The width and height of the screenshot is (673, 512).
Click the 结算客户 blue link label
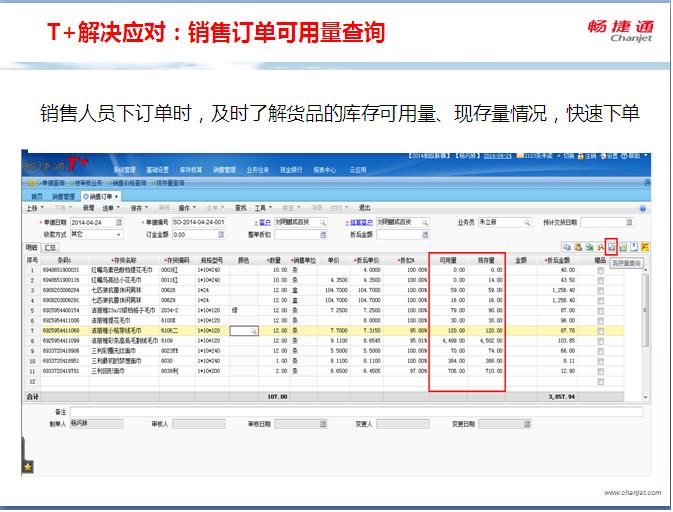tap(361, 222)
